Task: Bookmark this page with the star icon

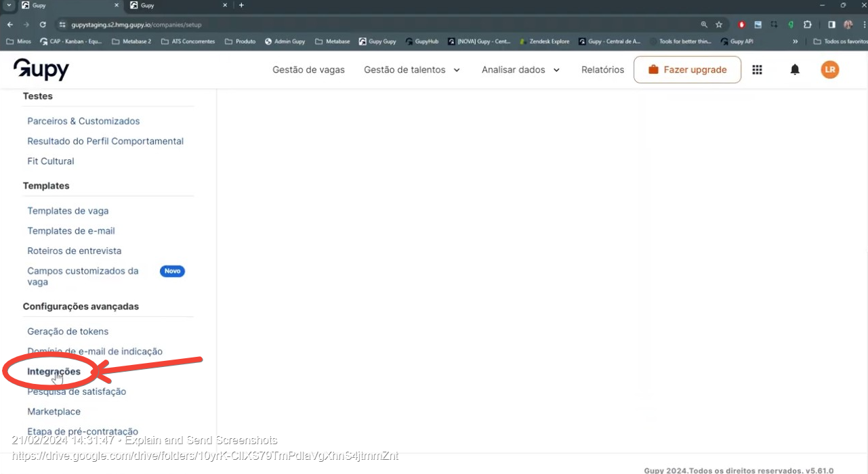Action: coord(719,24)
